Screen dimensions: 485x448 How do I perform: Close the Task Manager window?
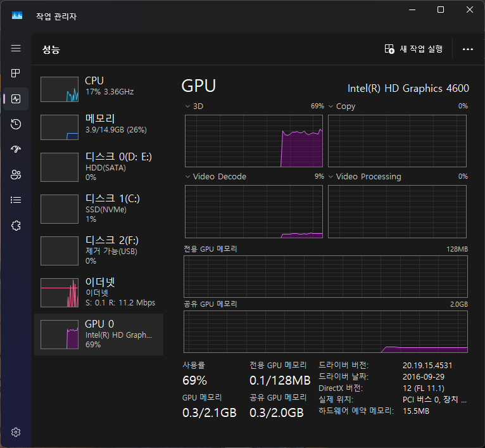[470, 10]
